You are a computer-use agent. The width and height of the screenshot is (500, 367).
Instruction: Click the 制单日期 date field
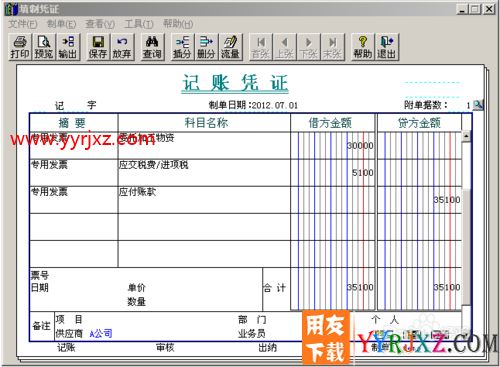[x=275, y=106]
